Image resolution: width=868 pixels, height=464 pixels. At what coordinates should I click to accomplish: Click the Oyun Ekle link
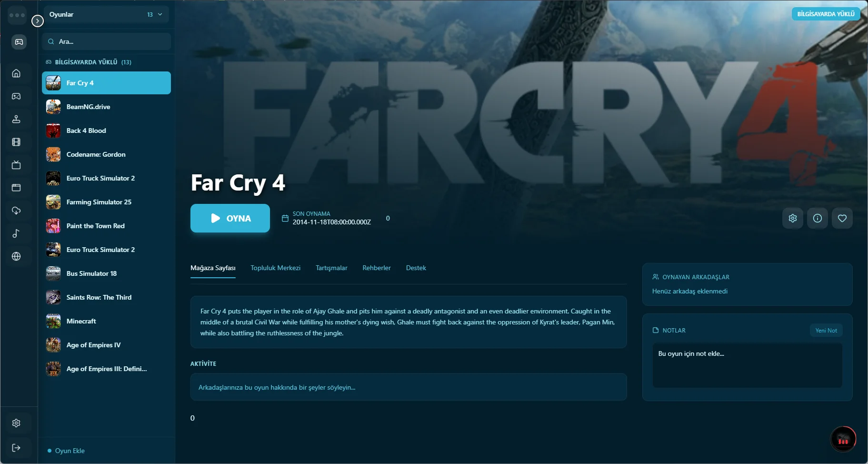pos(70,451)
